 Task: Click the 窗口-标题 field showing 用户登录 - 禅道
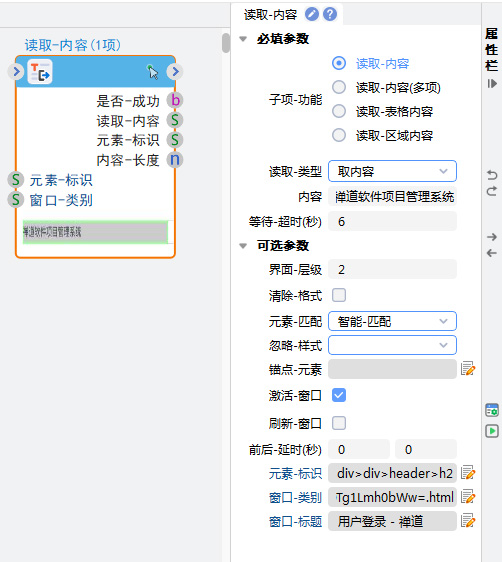click(392, 521)
